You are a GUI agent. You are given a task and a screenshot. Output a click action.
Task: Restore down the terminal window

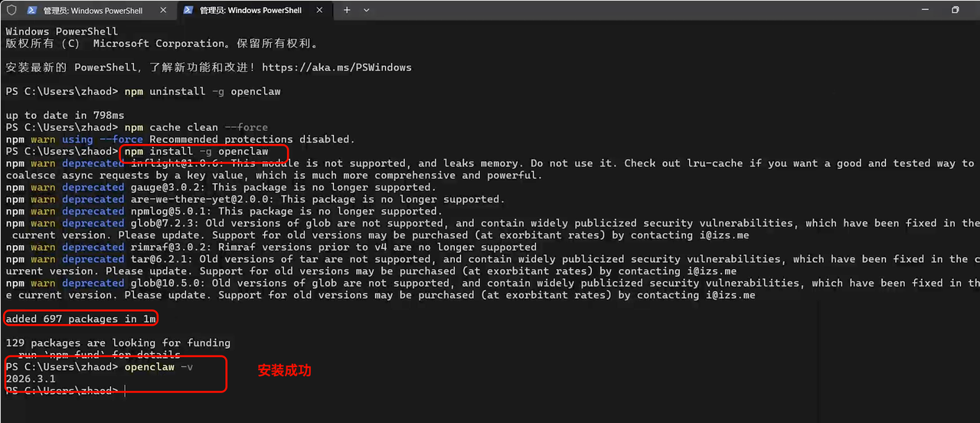(x=955, y=10)
